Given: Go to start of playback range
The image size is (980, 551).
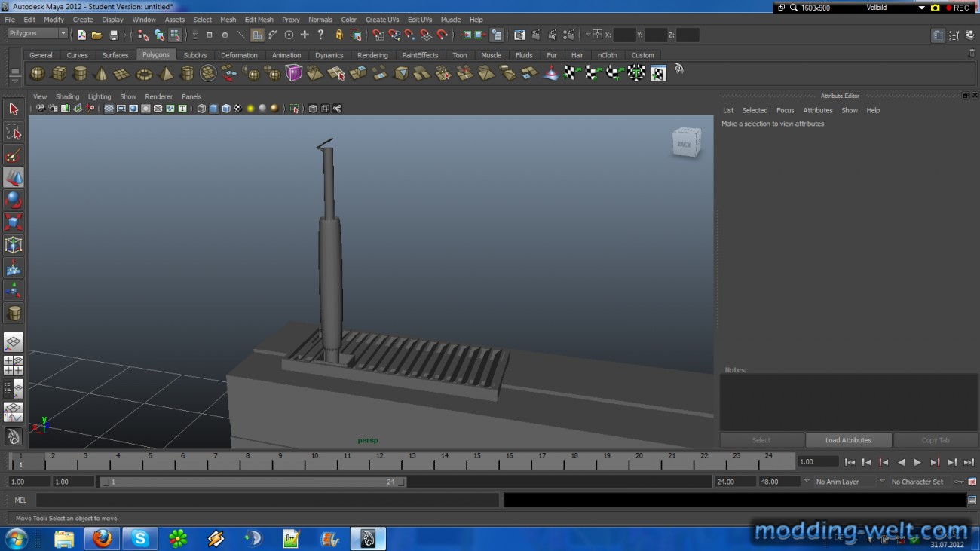Looking at the screenshot, I should click(x=850, y=462).
